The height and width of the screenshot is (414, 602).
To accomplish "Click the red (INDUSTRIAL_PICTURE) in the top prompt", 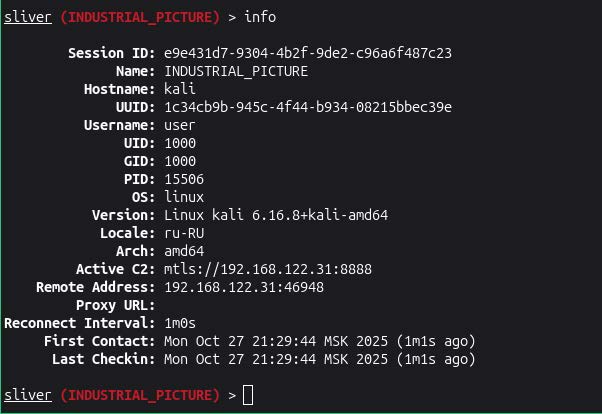I will click(139, 17).
